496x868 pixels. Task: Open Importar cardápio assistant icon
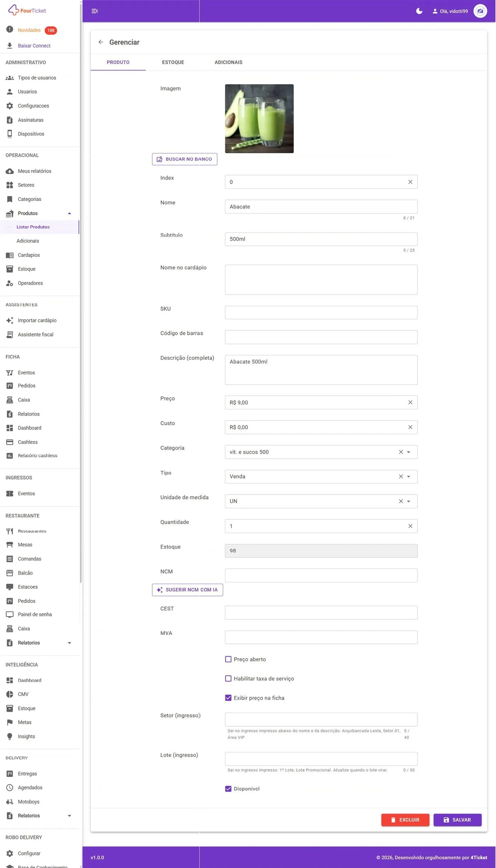coord(10,320)
